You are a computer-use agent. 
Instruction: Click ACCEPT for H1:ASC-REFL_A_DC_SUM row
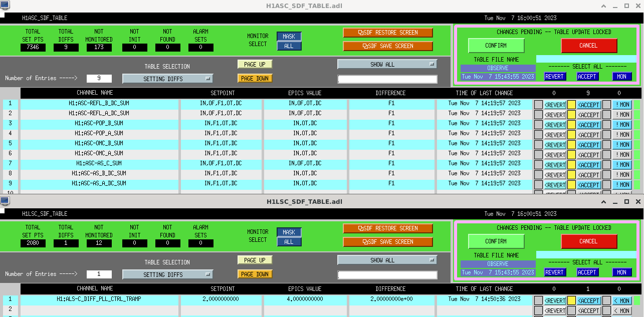coord(588,115)
